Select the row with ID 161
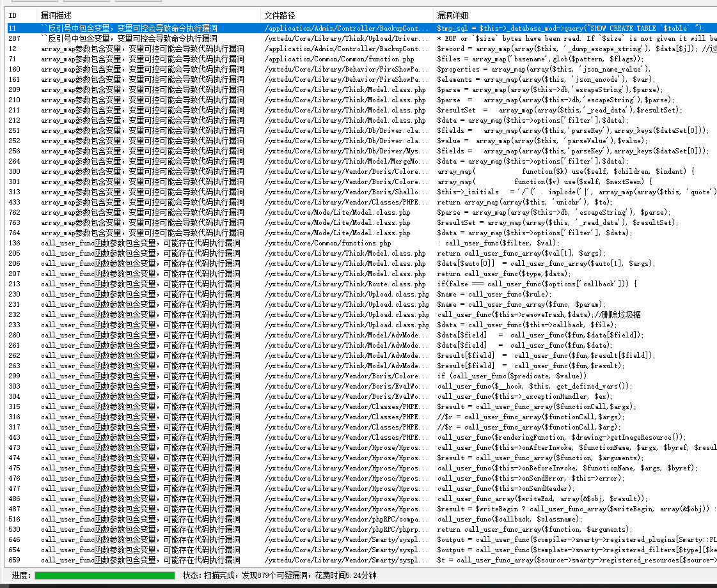Screen dimensions: 717x588 coord(362,79)
